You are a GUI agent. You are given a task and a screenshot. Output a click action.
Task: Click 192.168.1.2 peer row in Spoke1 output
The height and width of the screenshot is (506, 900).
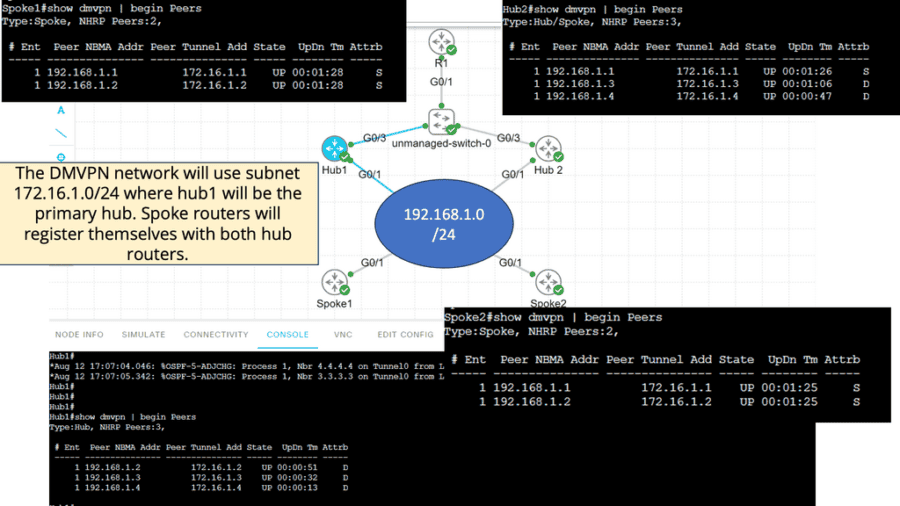[x=208, y=85]
